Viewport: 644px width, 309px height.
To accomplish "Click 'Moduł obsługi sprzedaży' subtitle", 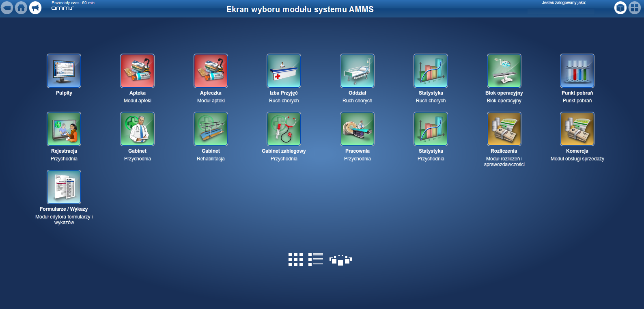I will click(577, 159).
